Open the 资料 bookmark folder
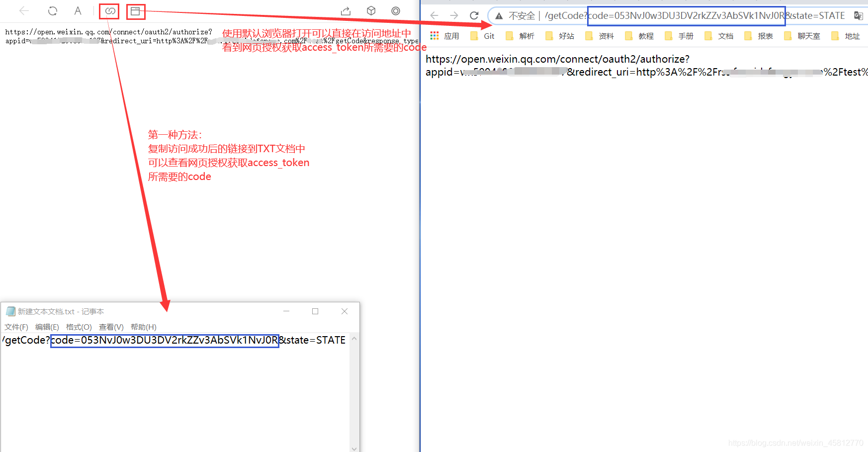 pos(599,36)
